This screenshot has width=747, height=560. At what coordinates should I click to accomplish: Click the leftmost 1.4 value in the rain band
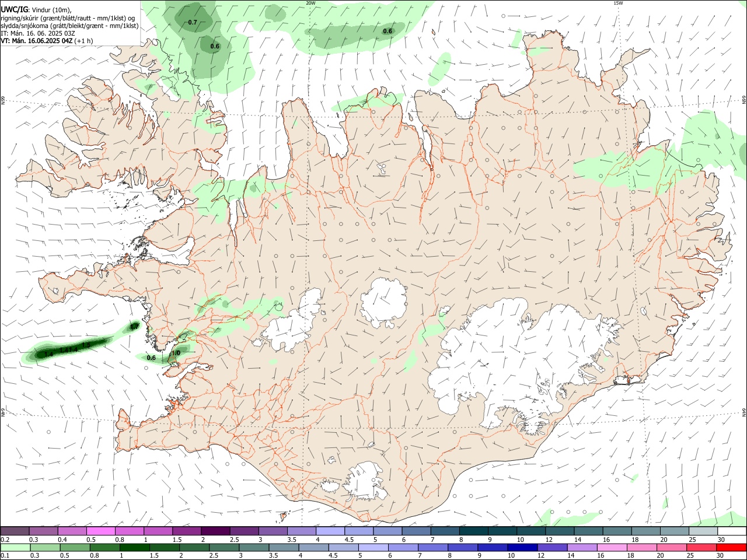click(x=49, y=354)
